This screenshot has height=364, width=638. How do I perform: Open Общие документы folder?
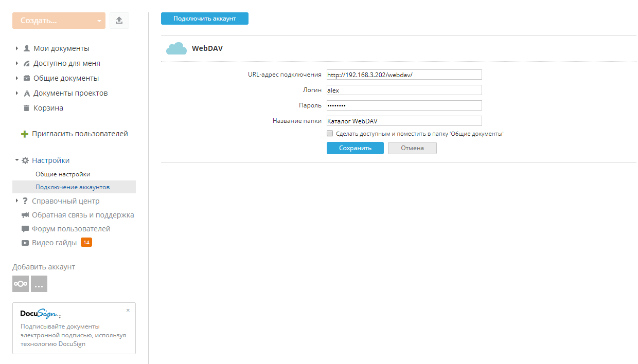pyautogui.click(x=66, y=78)
